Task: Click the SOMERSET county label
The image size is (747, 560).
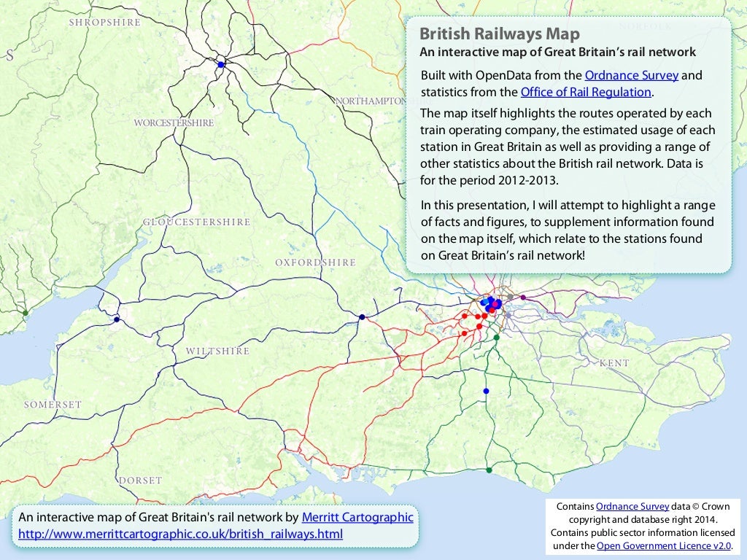Action: pos(53,405)
